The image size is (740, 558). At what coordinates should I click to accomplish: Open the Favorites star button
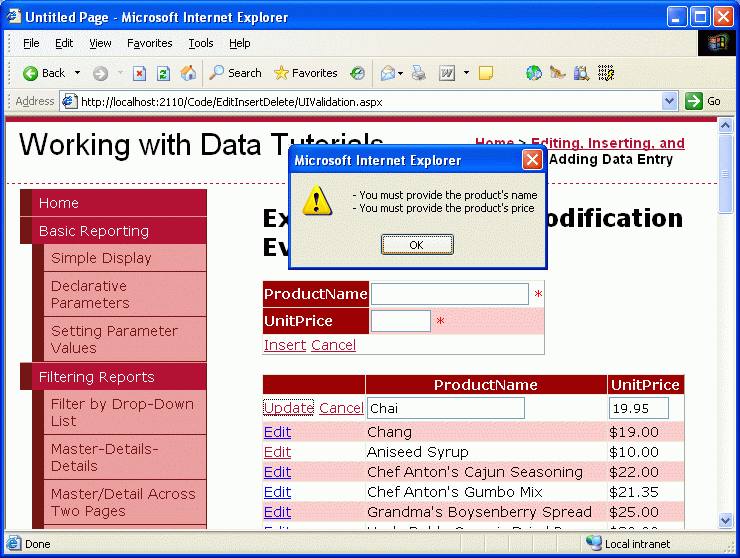[305, 73]
